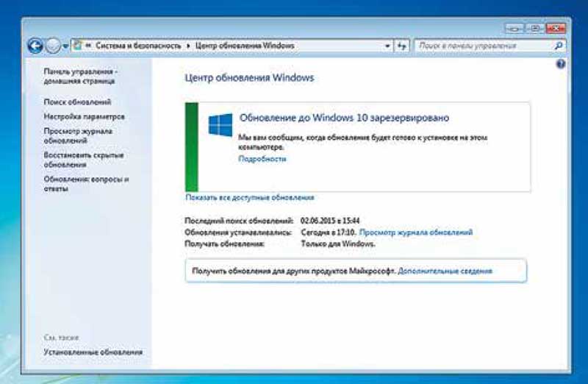The width and height of the screenshot is (588, 384).
Task: Open Поиск обновлений in the sidebar
Action: tap(77, 102)
